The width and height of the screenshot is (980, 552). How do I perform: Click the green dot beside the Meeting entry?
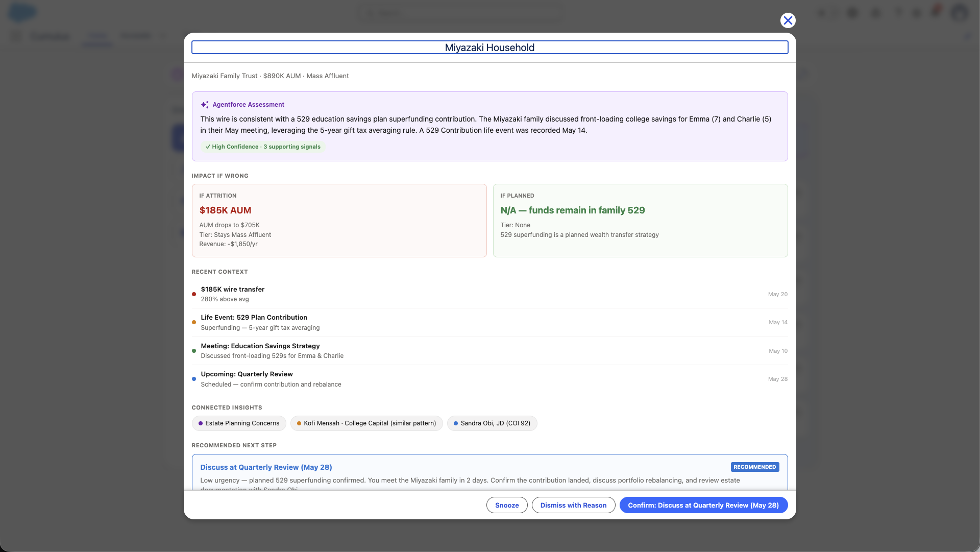click(x=194, y=351)
